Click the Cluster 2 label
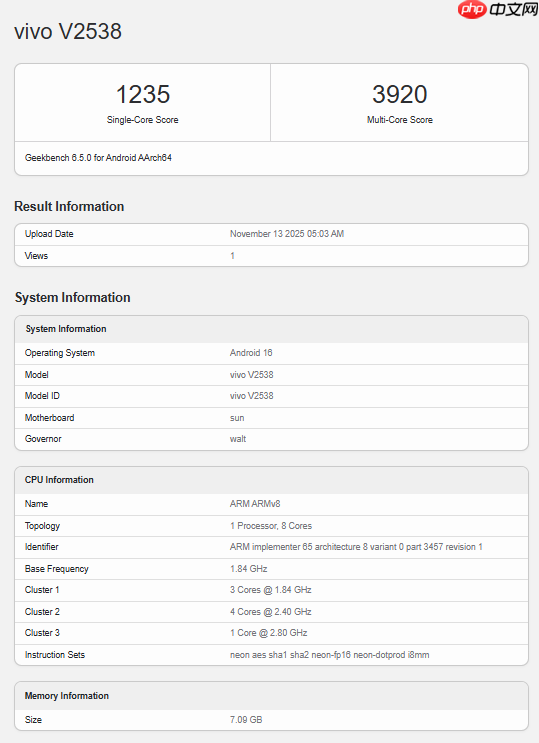This screenshot has width=539, height=743. point(42,612)
